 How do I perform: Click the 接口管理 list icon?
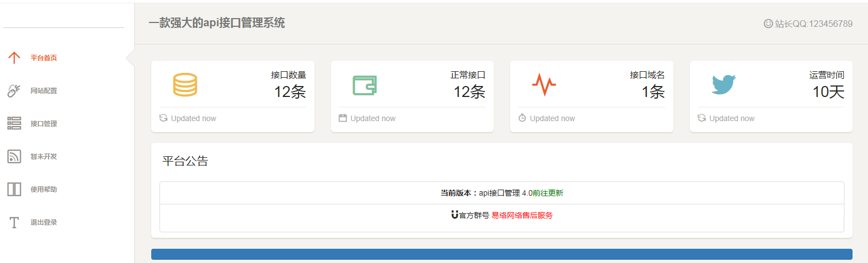point(14,123)
